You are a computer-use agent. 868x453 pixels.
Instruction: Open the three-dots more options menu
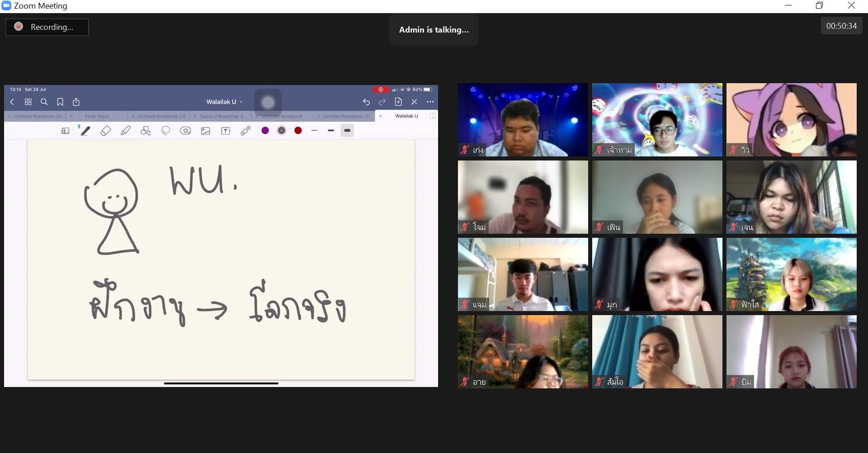[430, 102]
